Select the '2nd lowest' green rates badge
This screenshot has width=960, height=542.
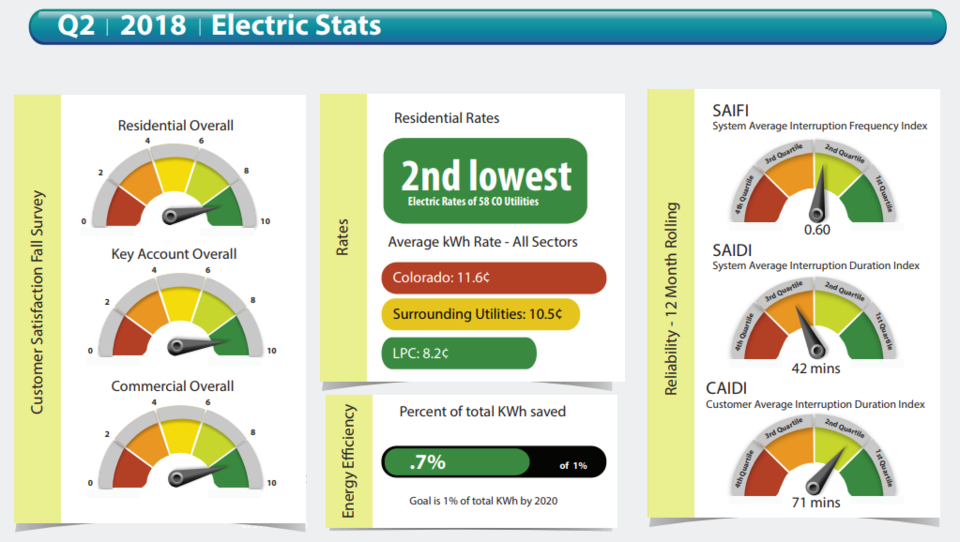(x=485, y=181)
